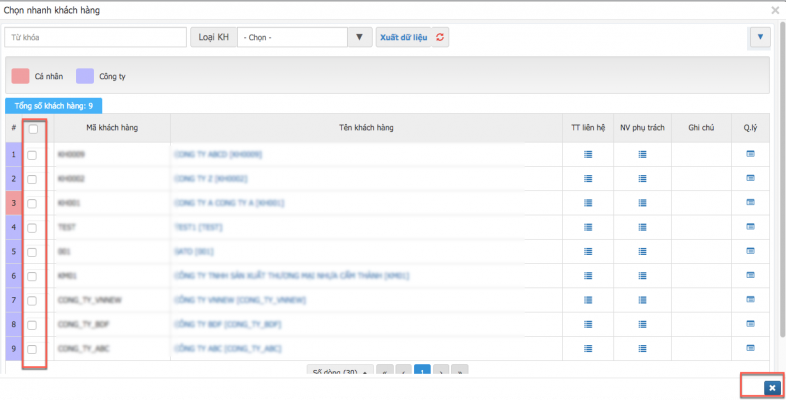786x400 pixels.
Task: Click the refresh icon beside Xuất dữ liệu
Action: click(x=439, y=37)
